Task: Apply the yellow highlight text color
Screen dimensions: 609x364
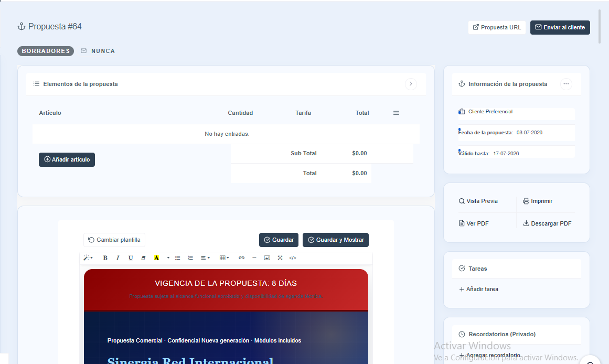Action: (x=156, y=258)
